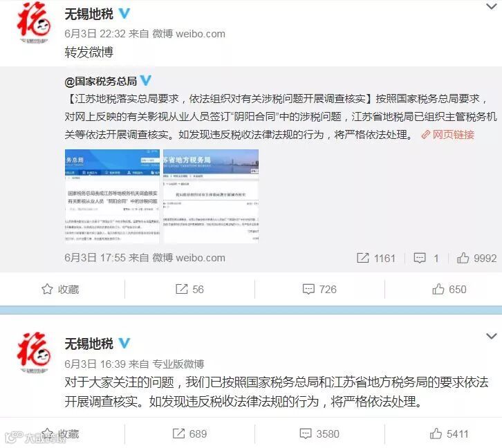Open the 3580 comments on second post
Viewport: 502px width, 448px height.
[x=319, y=434]
